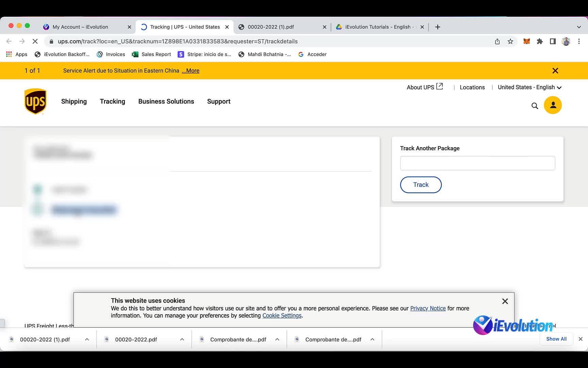Open the Business Solutions menu
Image resolution: width=588 pixels, height=368 pixels.
coord(166,101)
